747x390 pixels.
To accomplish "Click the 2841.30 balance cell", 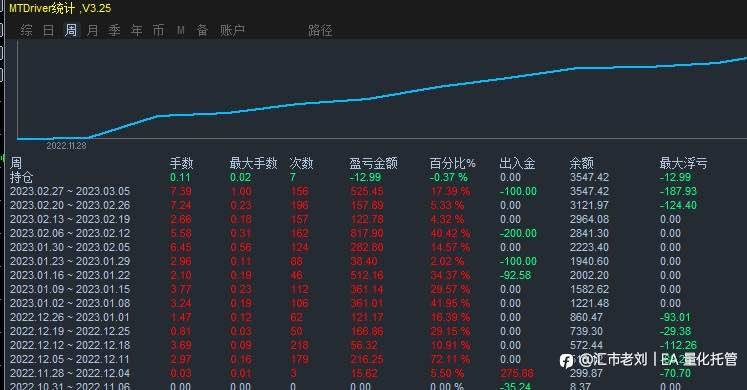I will [x=589, y=233].
